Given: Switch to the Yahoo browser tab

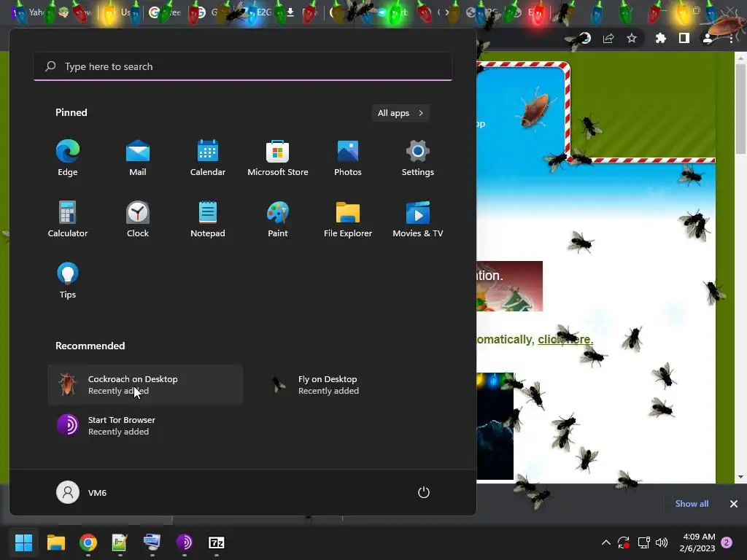Looking at the screenshot, I should pyautogui.click(x=29, y=12).
